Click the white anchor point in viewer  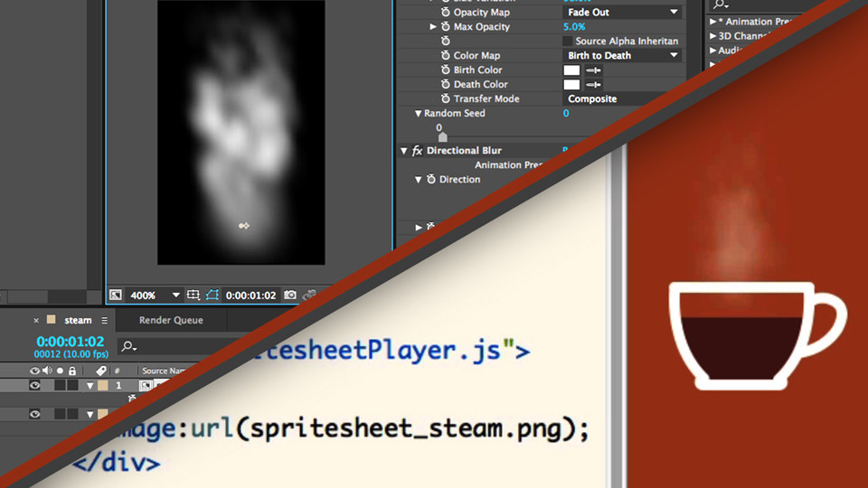(x=243, y=226)
